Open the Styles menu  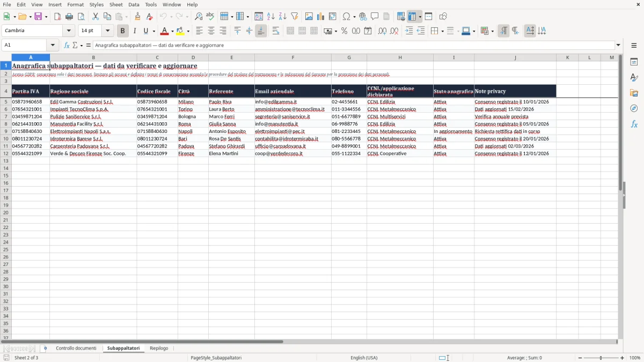tap(97, 4)
